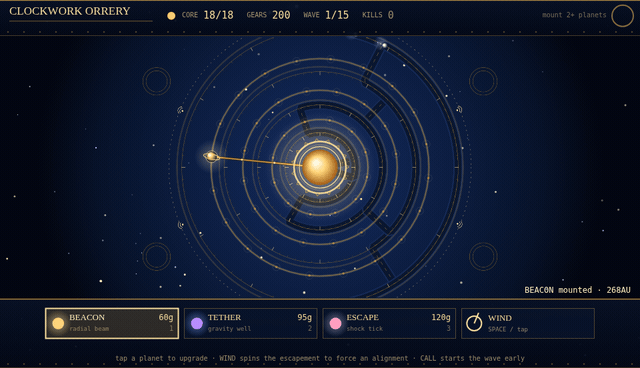Tap the mounted beacon planet on orbit

(x=211, y=156)
